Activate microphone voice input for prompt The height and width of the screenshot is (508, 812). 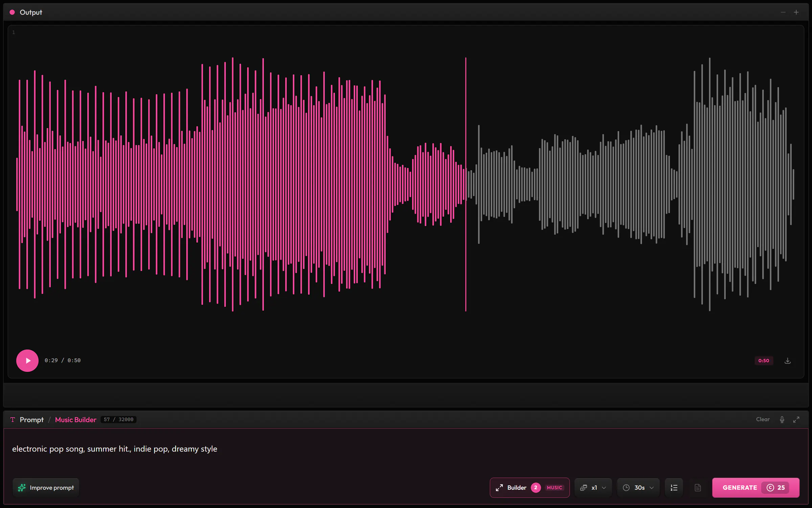point(782,420)
